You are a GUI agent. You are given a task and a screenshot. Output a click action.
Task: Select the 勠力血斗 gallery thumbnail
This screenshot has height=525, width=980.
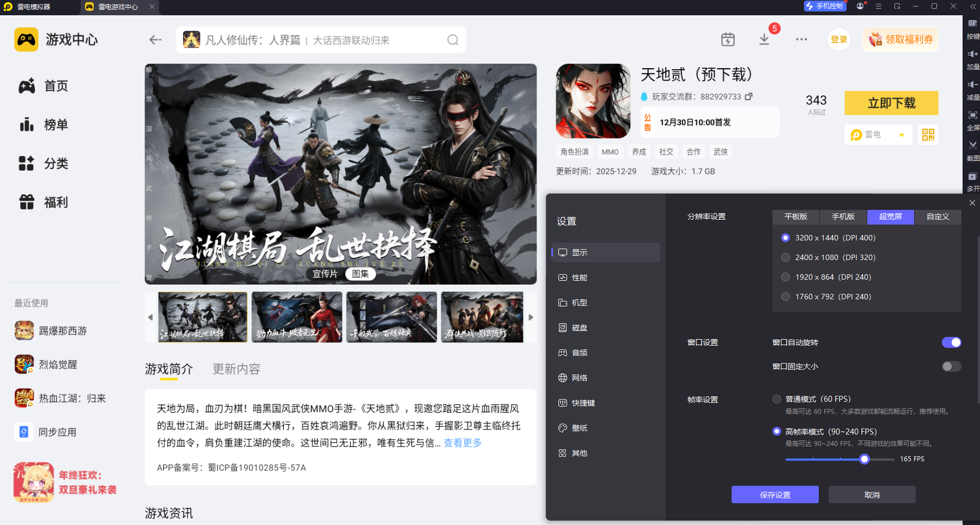297,317
